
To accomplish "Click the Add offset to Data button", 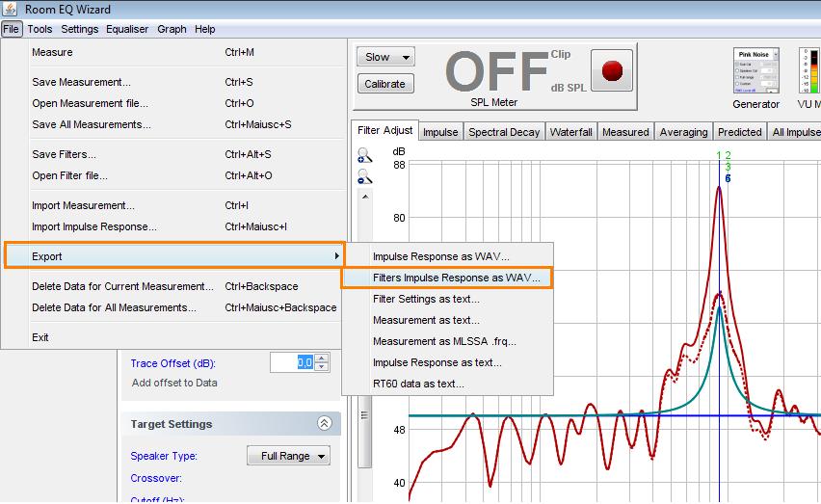I will (174, 383).
